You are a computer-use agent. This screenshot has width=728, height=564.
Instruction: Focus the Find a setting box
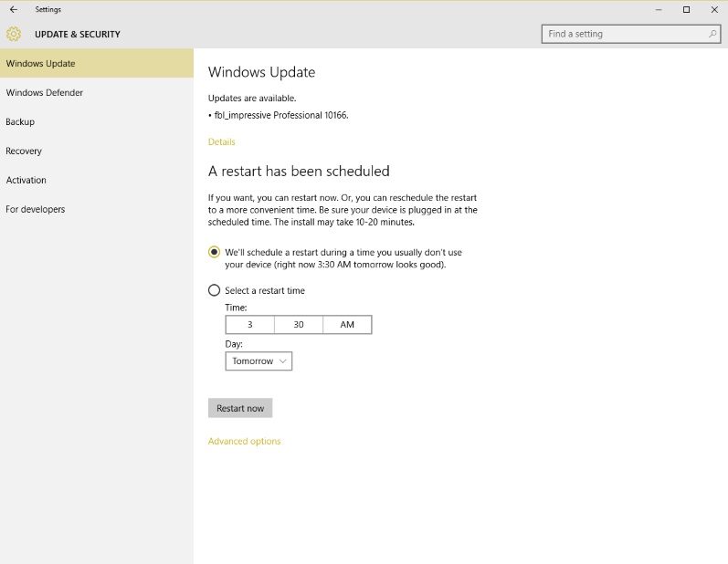click(631, 34)
